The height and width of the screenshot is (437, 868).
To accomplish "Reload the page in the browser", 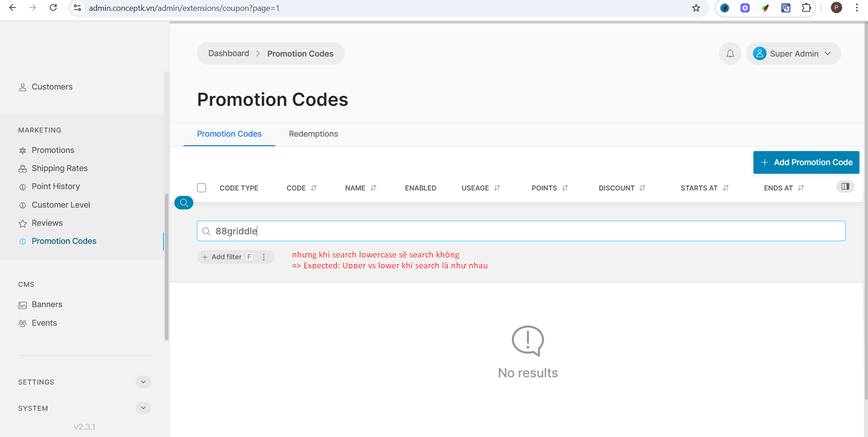I will click(53, 8).
